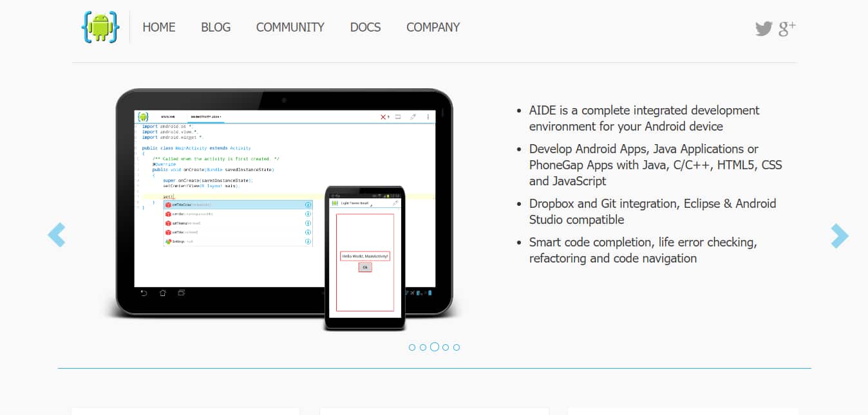Viewport: 868px width, 415px height.
Task: Open the Twitter icon link
Action: 764,28
